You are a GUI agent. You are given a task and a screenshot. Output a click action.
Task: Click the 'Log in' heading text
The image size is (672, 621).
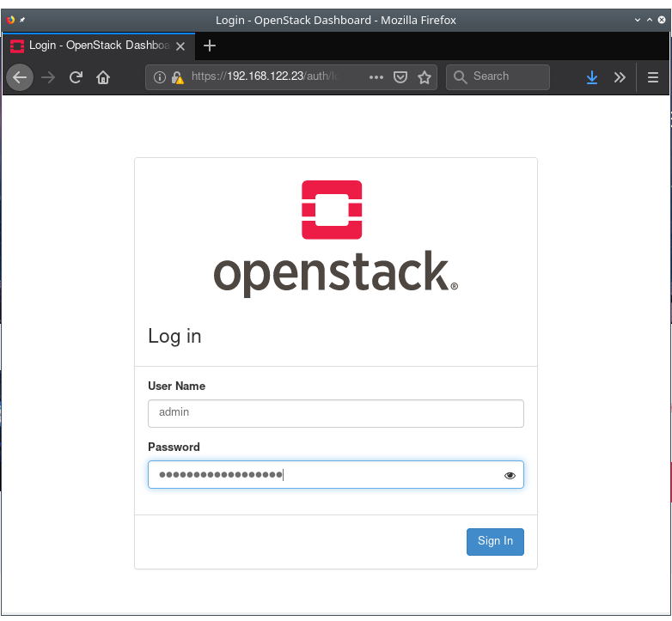174,336
